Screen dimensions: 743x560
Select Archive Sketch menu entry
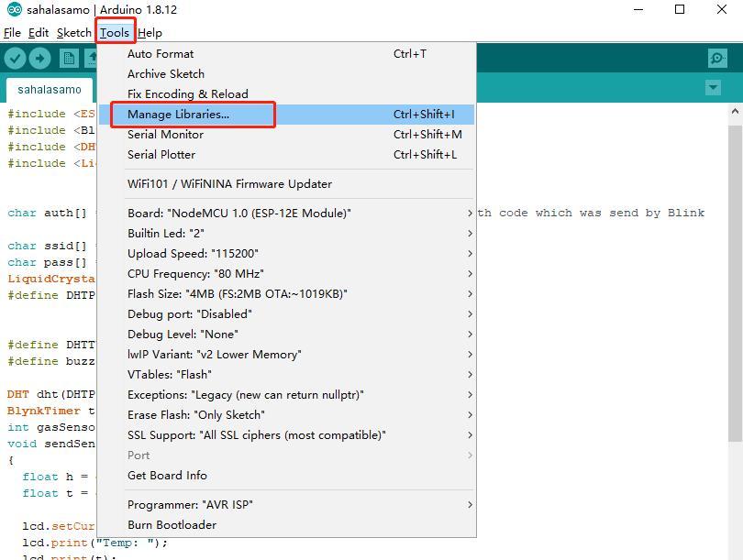(286, 74)
